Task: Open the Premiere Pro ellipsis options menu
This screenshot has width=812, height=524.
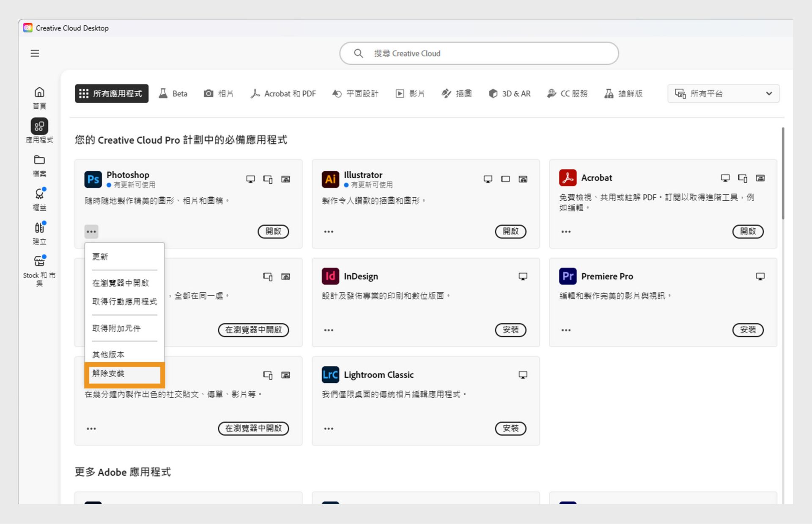Action: tap(566, 330)
